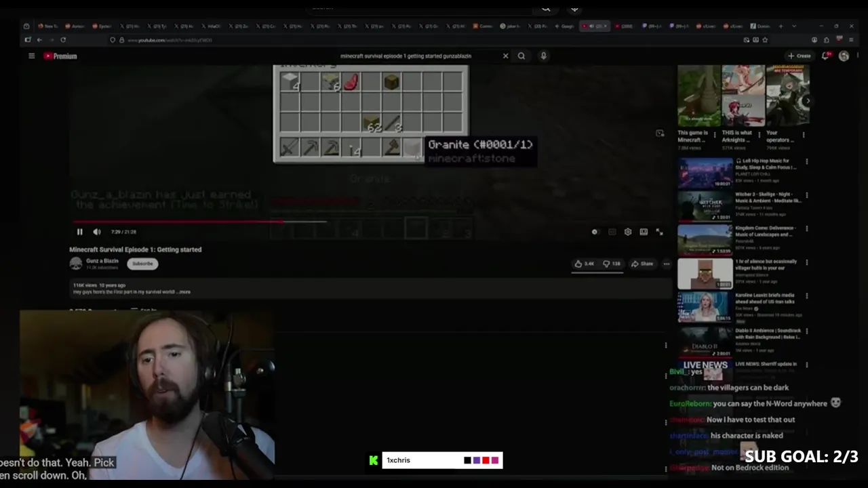
Task: Open options for 1 hr of silence video
Action: [806, 263]
